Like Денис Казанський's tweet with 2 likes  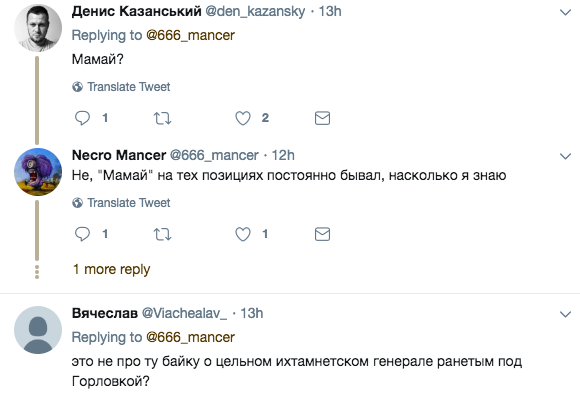[243, 118]
